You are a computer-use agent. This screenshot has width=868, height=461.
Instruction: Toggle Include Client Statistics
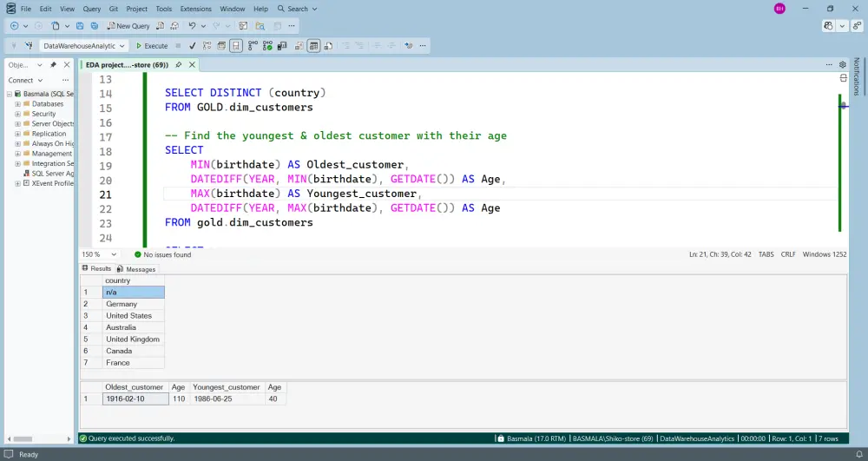point(282,46)
